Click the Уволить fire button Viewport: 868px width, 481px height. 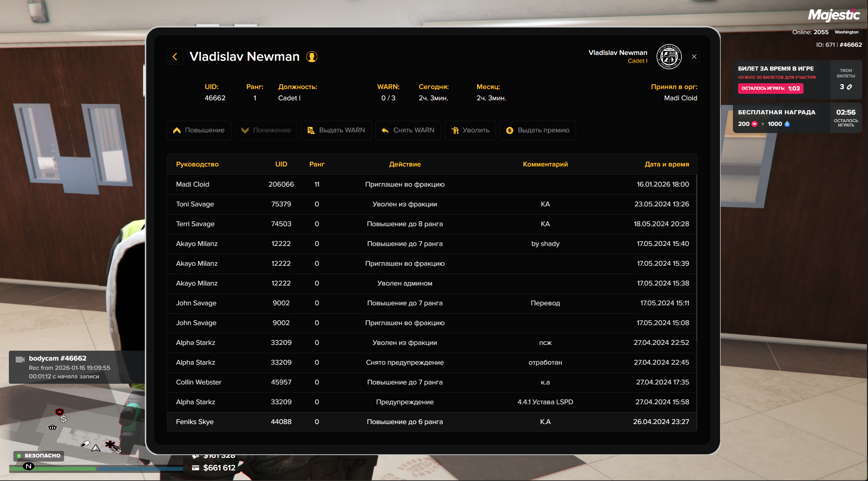(x=470, y=130)
